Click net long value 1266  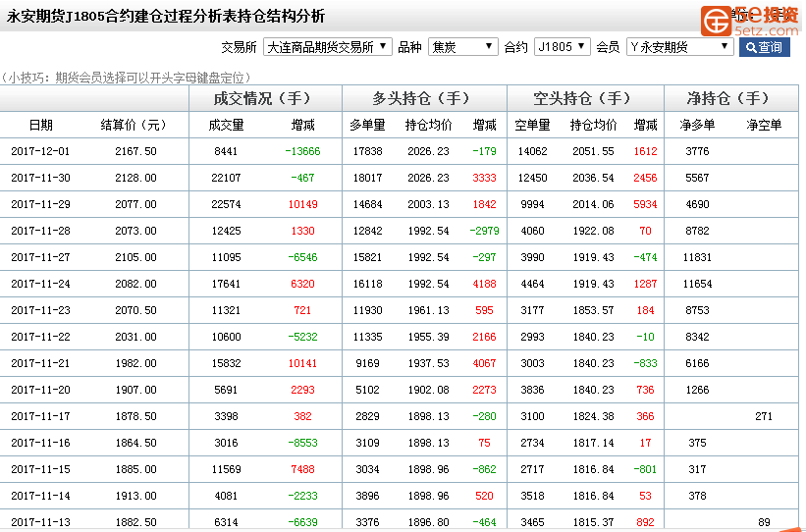pyautogui.click(x=697, y=390)
